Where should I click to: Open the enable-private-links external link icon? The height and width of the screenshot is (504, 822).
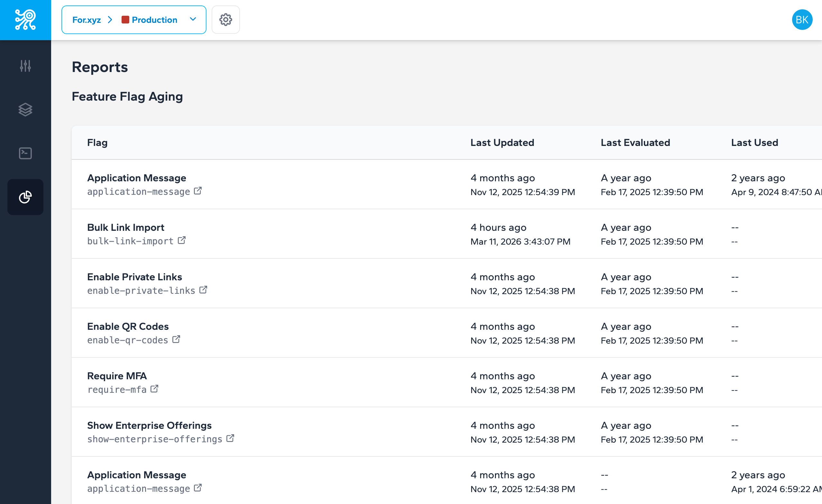coord(203,290)
